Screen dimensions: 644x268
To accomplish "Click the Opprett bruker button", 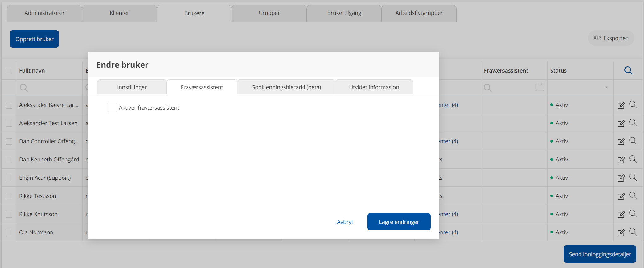I will [x=35, y=39].
